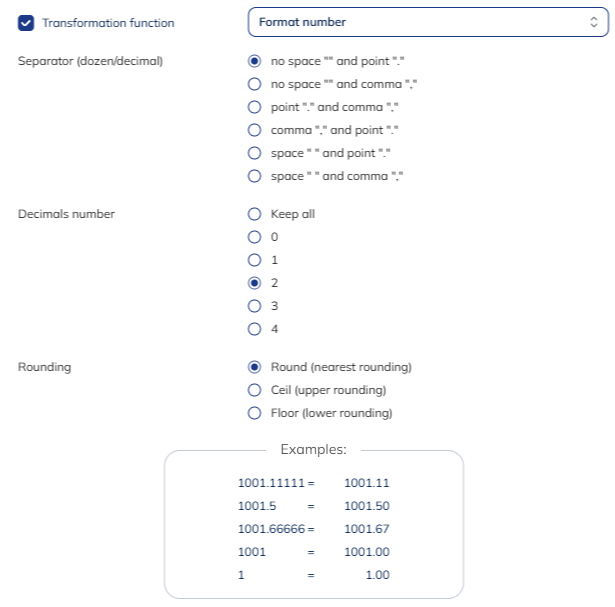
Task: Choose point and comma separator option
Action: tap(255, 107)
